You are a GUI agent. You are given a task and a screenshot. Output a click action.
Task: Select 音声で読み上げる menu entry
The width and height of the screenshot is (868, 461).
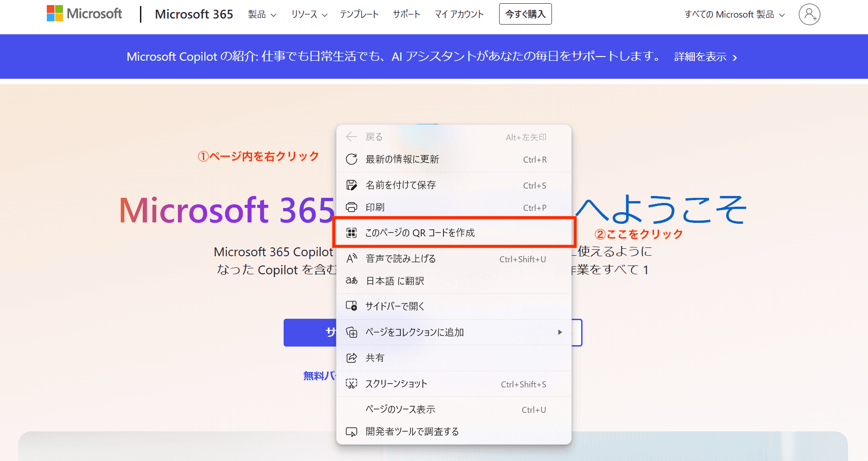coord(454,259)
